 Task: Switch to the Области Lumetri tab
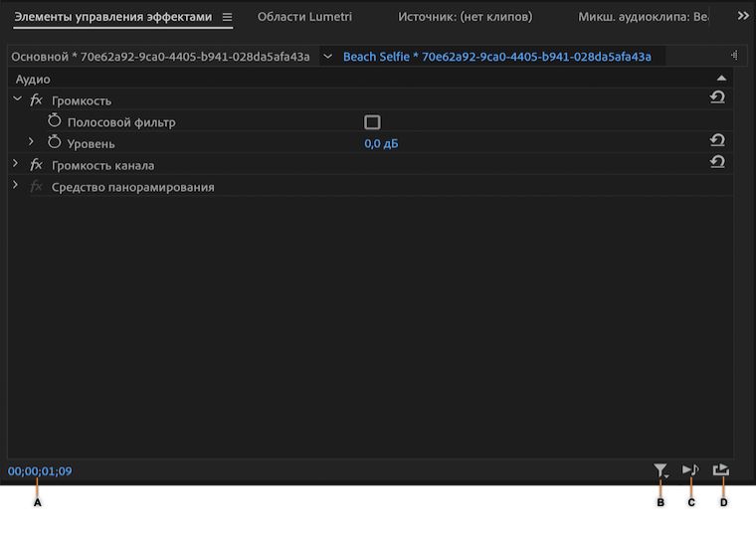point(304,17)
